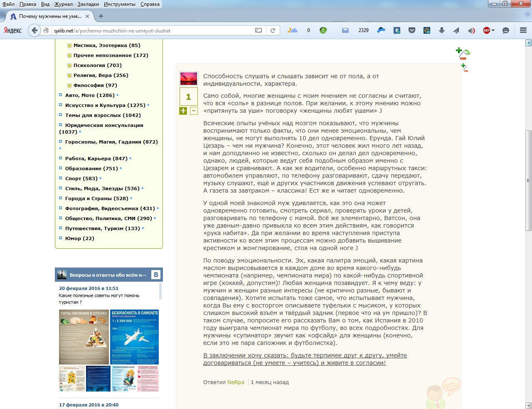Click the page vertical scrollbar thumb

(529, 181)
